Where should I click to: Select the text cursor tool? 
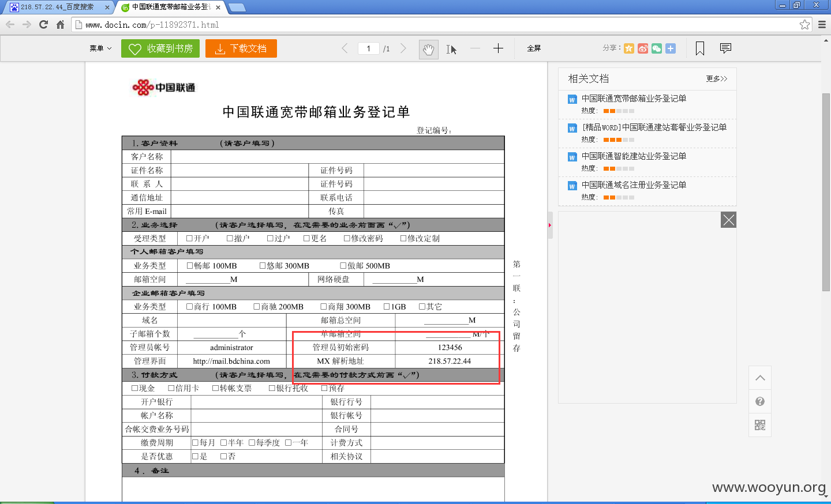pyautogui.click(x=451, y=49)
